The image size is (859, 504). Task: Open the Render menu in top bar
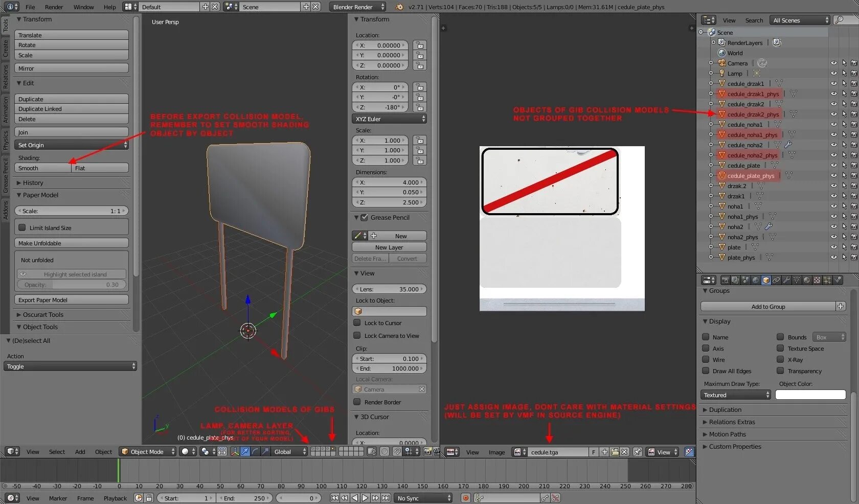(x=54, y=7)
